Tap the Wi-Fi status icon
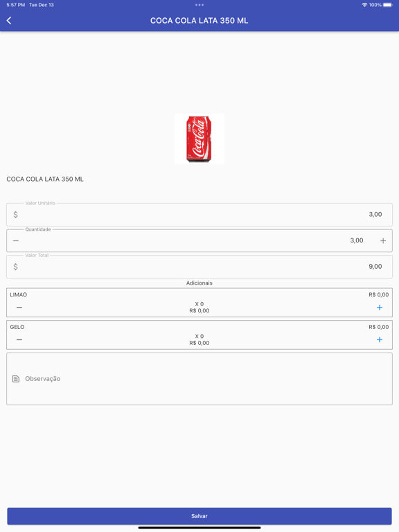This screenshot has width=399, height=532. 365,5
